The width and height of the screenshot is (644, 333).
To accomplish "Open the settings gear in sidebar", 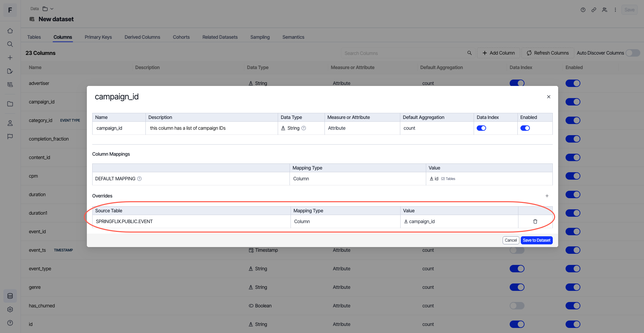I will [x=10, y=309].
